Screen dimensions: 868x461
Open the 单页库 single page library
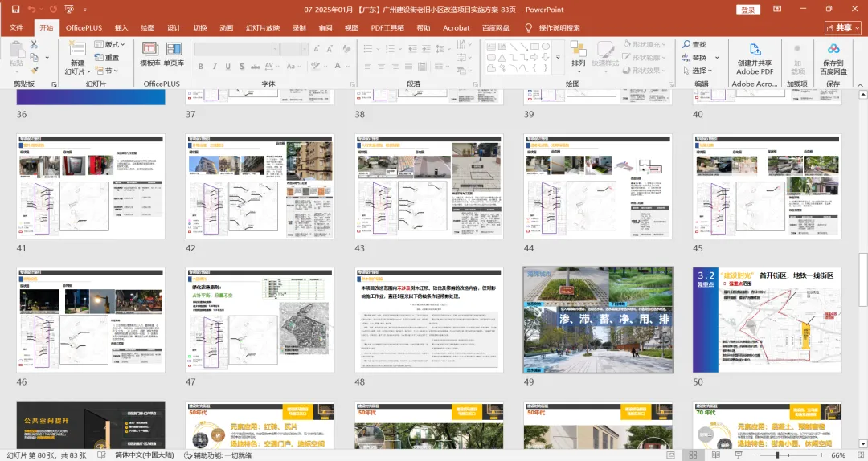[174, 54]
